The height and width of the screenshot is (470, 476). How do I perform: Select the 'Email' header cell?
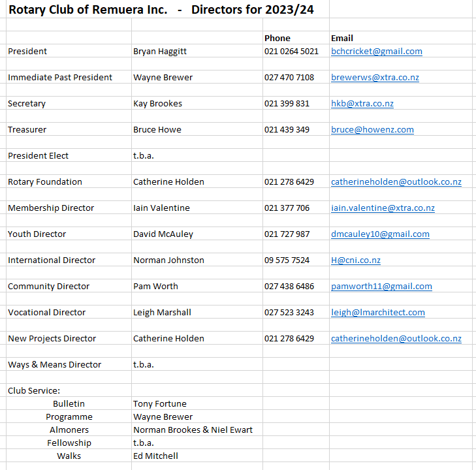tap(401, 38)
